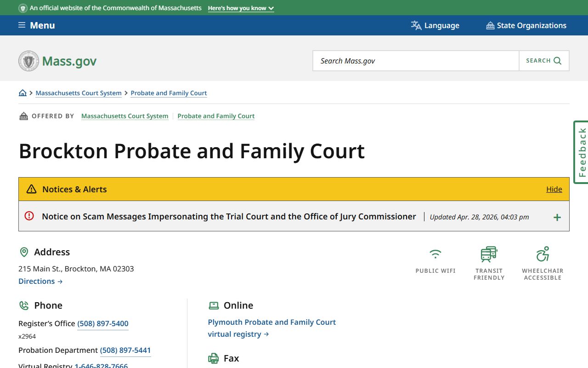Click the scam messages notice title
The width and height of the screenshot is (588, 368).
pos(229,216)
